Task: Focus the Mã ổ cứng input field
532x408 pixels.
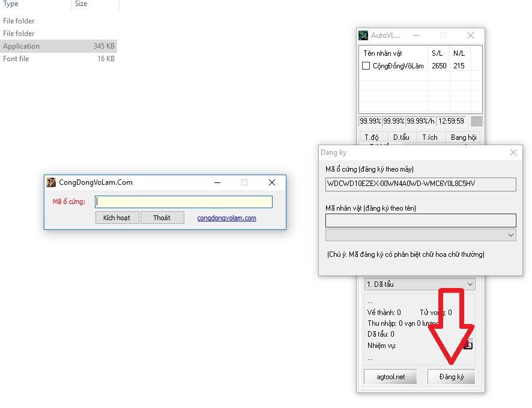Action: tap(184, 202)
